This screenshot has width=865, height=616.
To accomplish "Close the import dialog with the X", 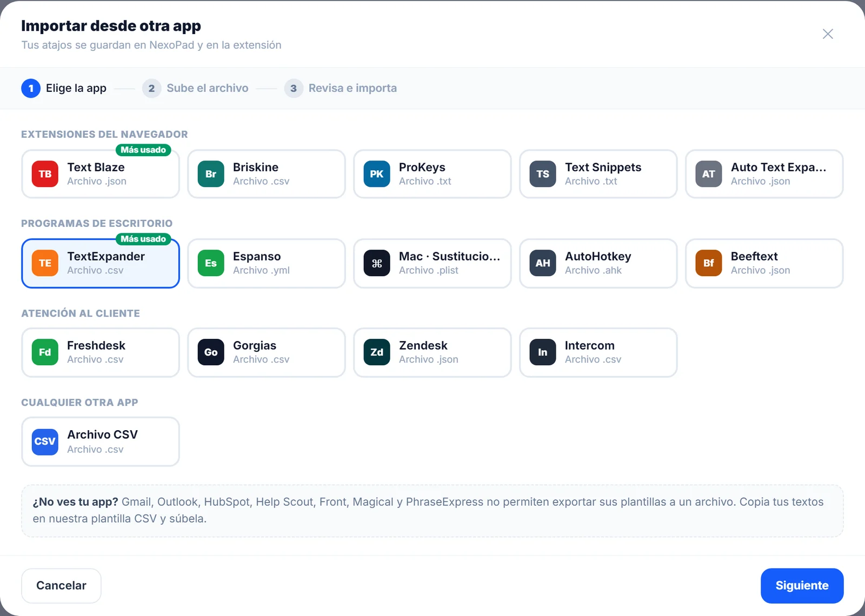I will click(828, 34).
